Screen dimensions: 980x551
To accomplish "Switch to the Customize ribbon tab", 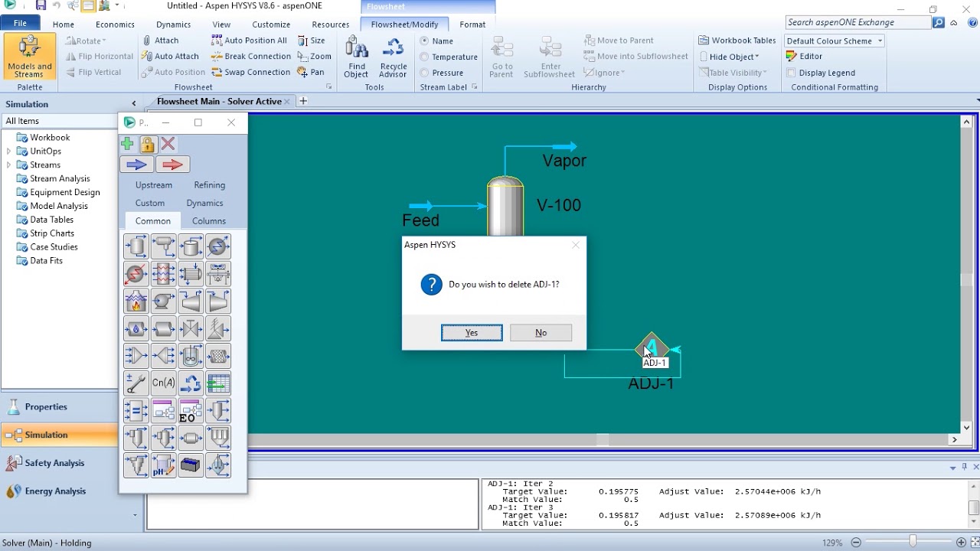I will click(271, 24).
